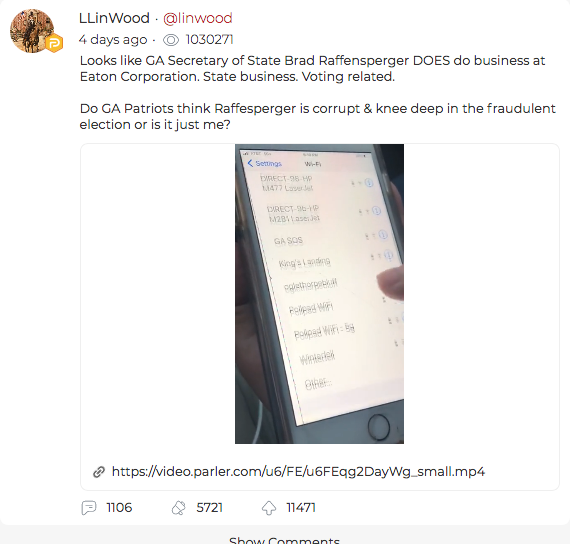Click the post text about Raffensperger
This screenshot has width=570, height=544.
click(x=318, y=92)
